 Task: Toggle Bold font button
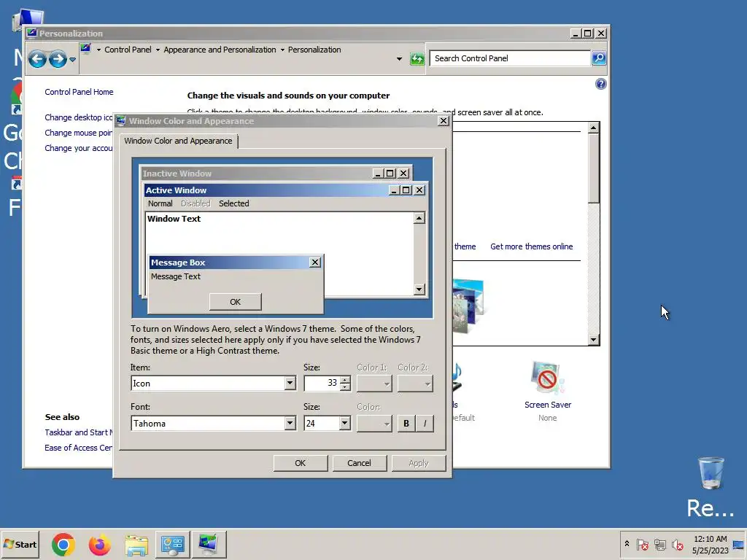[406, 424]
